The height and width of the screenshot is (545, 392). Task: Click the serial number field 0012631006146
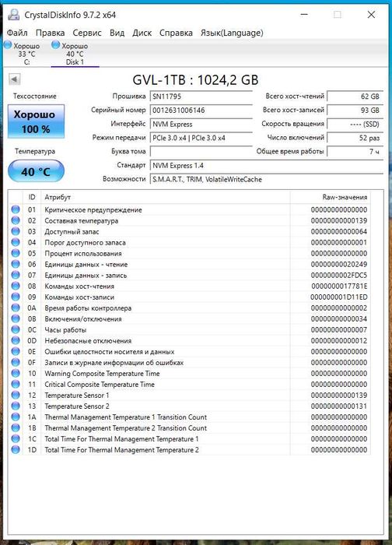tap(201, 111)
